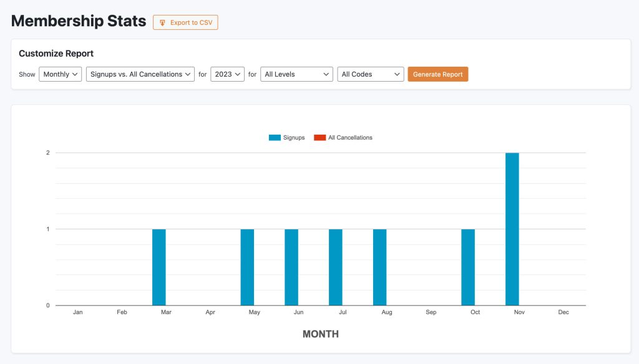Click the October signup bar
The height and width of the screenshot is (364, 639).
coord(468,268)
